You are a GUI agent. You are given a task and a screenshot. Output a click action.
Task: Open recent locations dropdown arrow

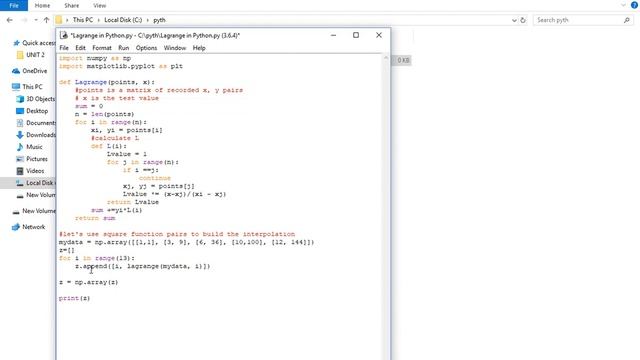[x=36, y=20]
